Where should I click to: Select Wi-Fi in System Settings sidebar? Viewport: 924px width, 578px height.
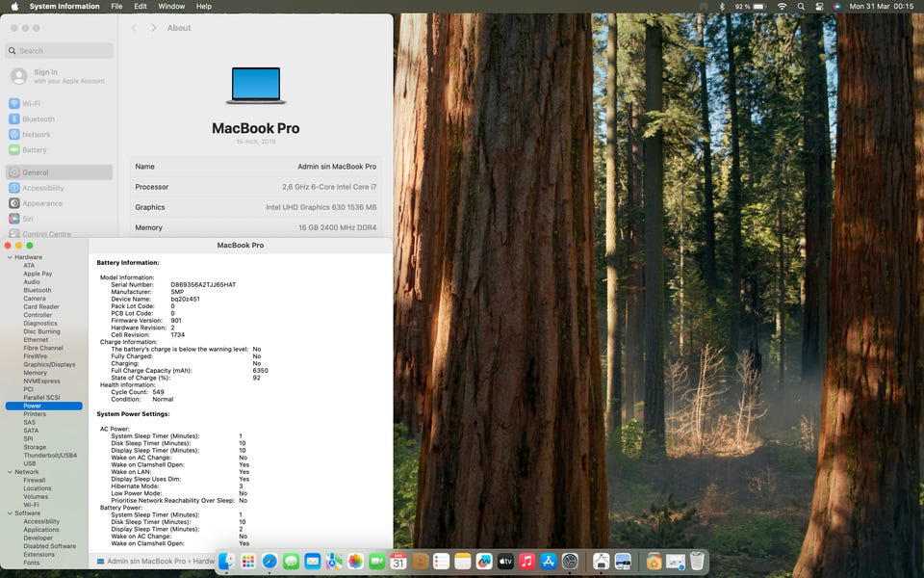[x=59, y=104]
